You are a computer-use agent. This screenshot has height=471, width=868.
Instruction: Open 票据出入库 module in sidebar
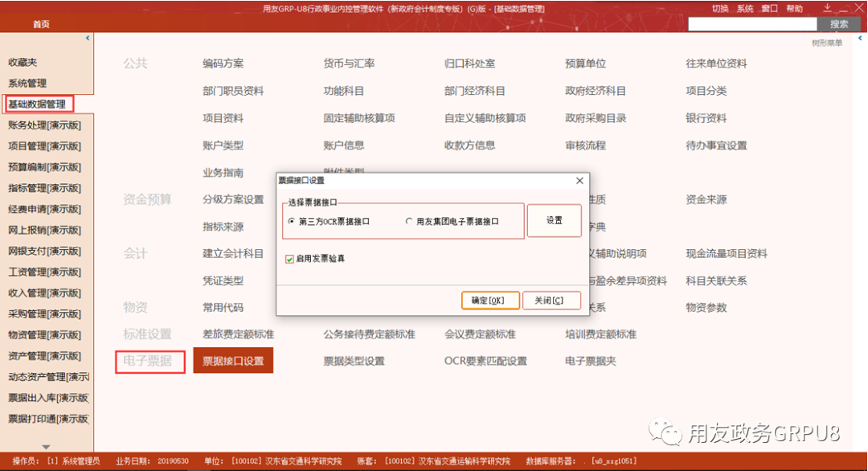point(48,398)
